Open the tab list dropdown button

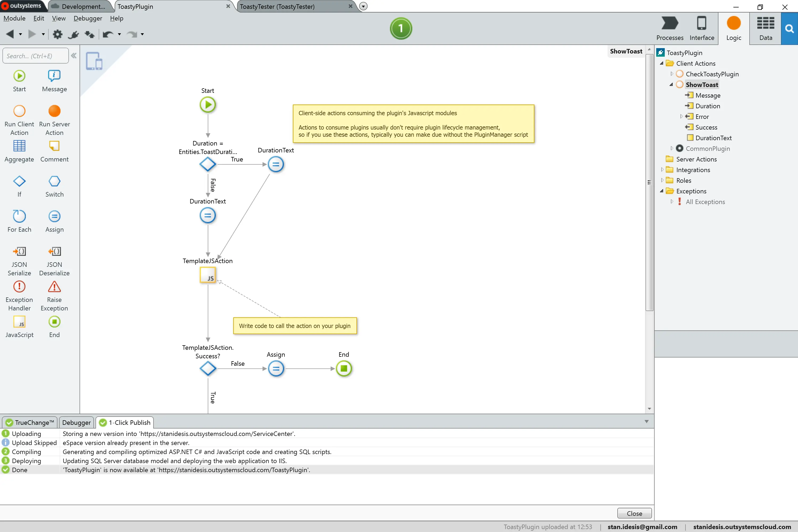coord(363,6)
